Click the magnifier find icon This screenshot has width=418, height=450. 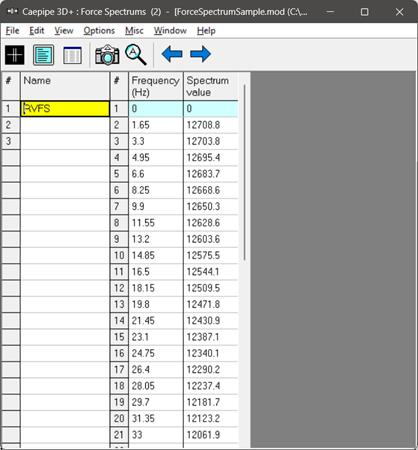pos(136,55)
